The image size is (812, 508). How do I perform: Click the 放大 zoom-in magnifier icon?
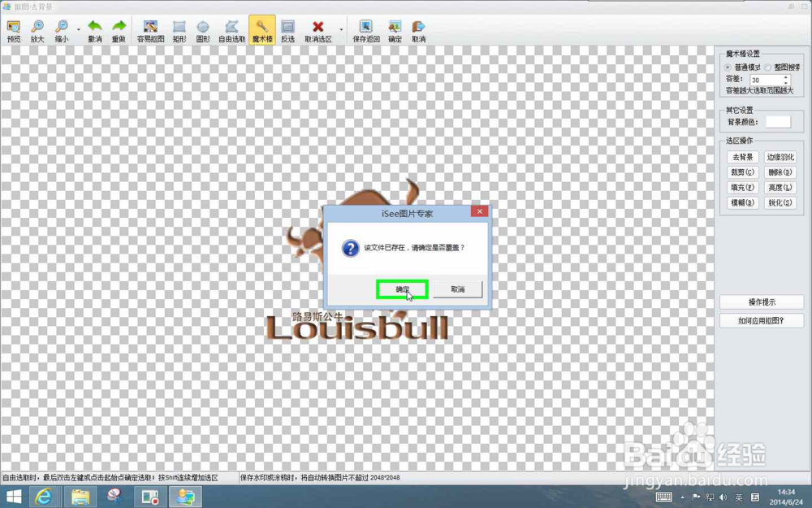tap(37, 31)
